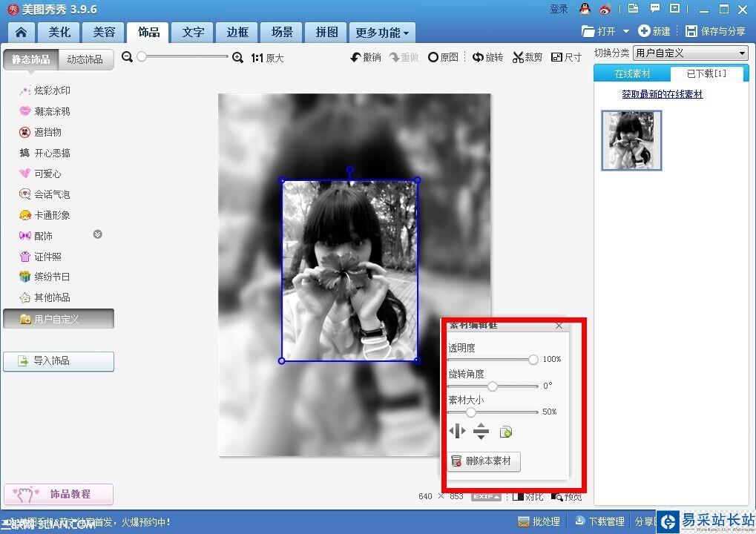756x534 pixels.
Task: Open 下载管理 download manager
Action: click(599, 521)
